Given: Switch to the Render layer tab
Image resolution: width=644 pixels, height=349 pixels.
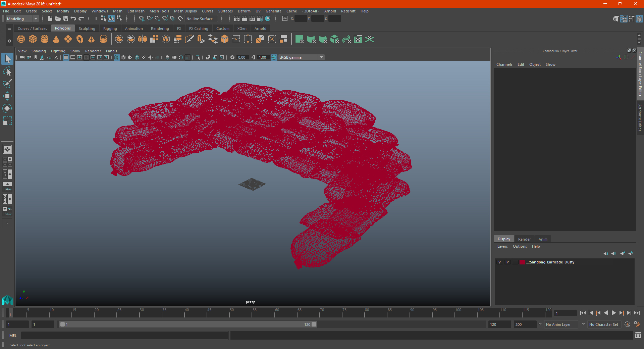Looking at the screenshot, I should [x=524, y=239].
